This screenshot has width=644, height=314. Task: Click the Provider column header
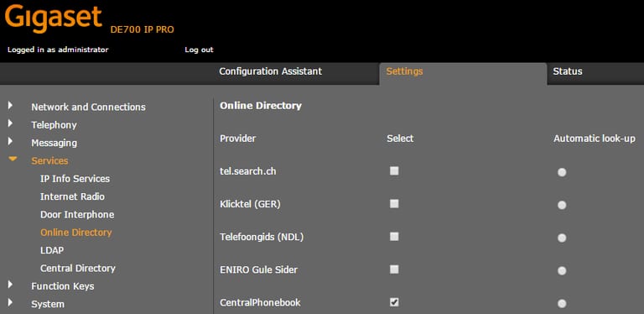tap(237, 139)
